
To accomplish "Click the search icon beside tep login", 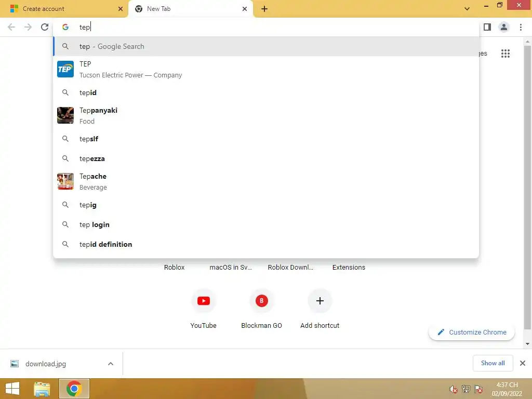I will [65, 224].
